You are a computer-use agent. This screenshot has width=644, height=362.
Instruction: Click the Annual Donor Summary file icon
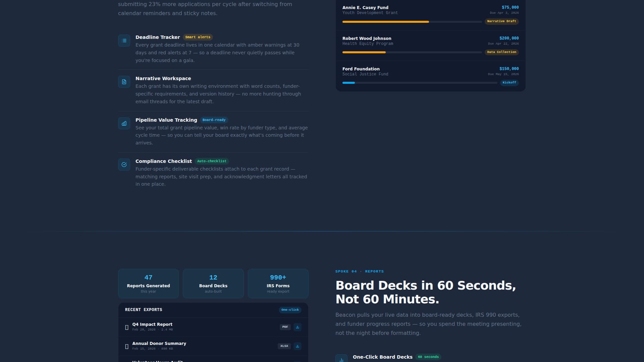(x=127, y=346)
